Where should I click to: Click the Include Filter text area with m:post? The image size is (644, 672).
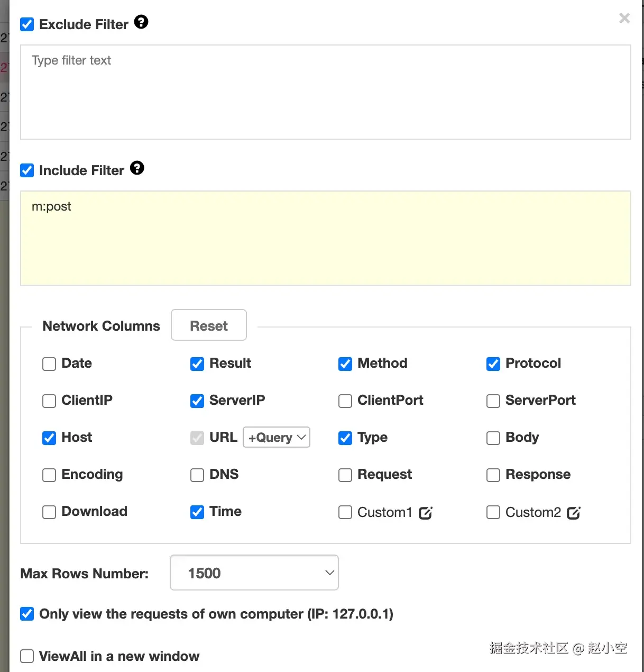(x=325, y=238)
